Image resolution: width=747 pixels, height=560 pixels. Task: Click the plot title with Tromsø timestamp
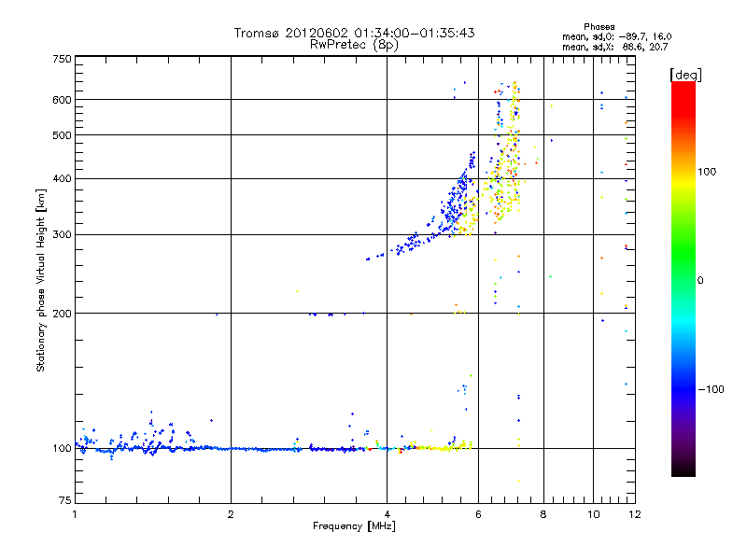point(354,33)
